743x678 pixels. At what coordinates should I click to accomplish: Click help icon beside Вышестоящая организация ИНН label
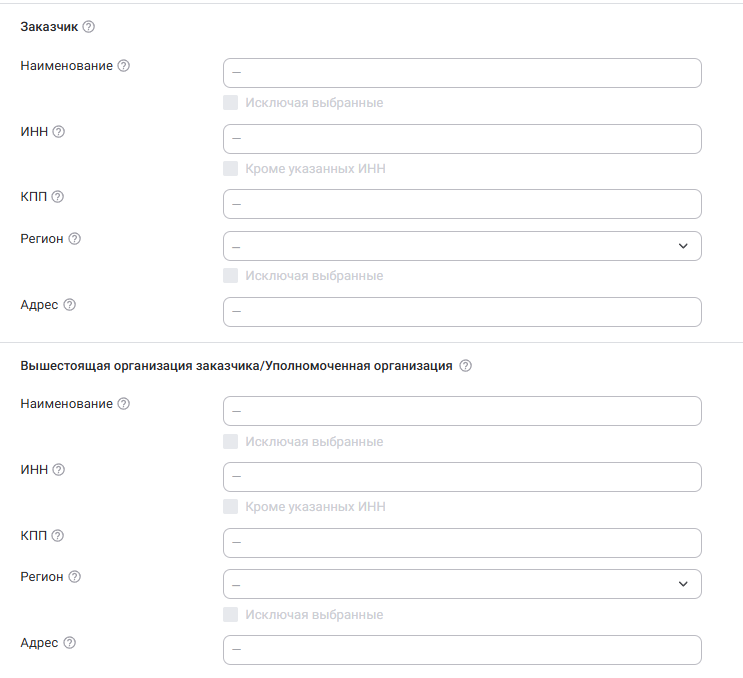click(x=58, y=470)
